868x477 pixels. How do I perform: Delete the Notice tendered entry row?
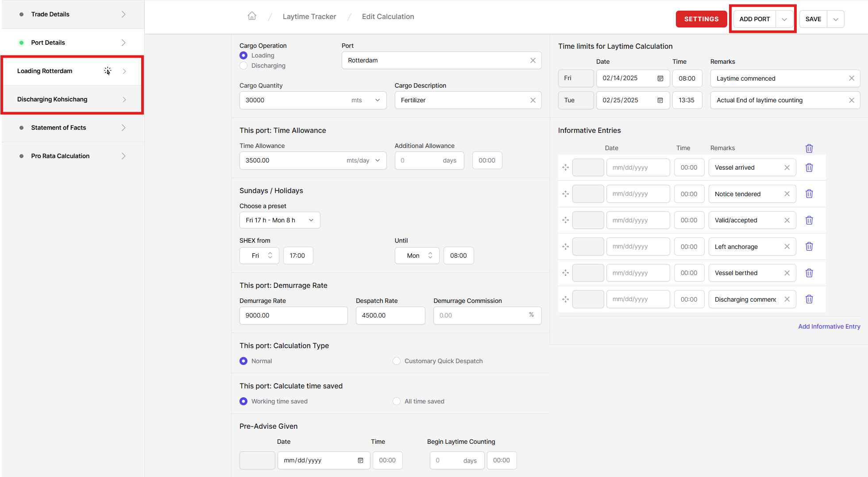point(809,194)
